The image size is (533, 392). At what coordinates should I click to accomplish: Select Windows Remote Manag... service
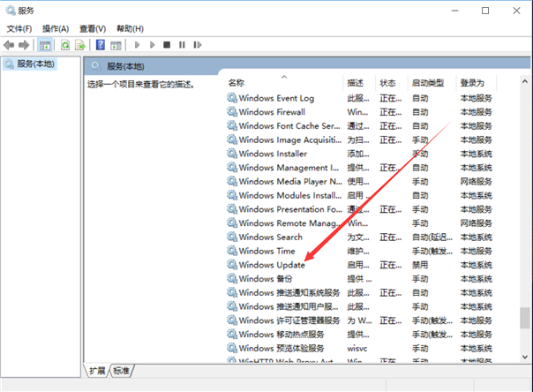[290, 223]
